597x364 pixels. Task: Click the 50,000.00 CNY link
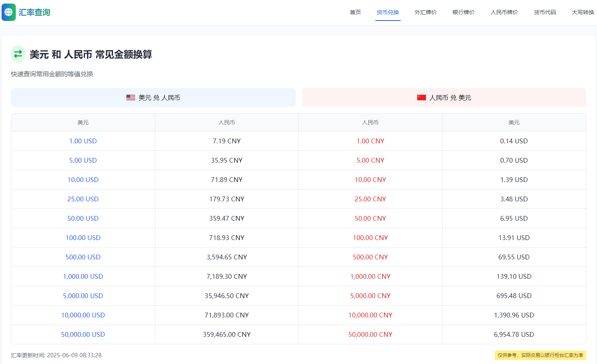pos(370,334)
